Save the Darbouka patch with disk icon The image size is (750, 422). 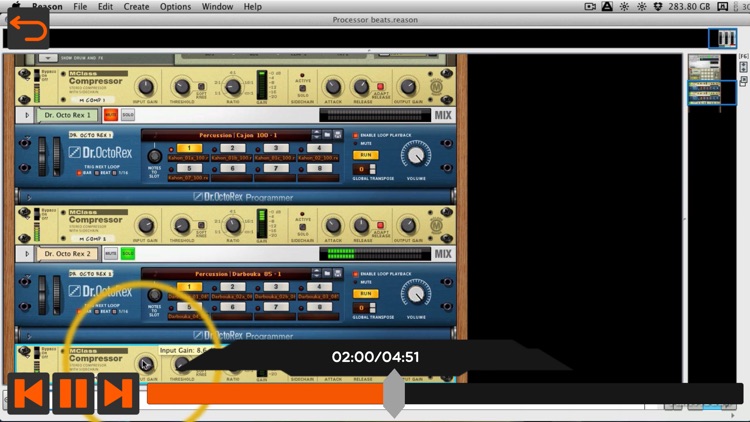tap(338, 274)
